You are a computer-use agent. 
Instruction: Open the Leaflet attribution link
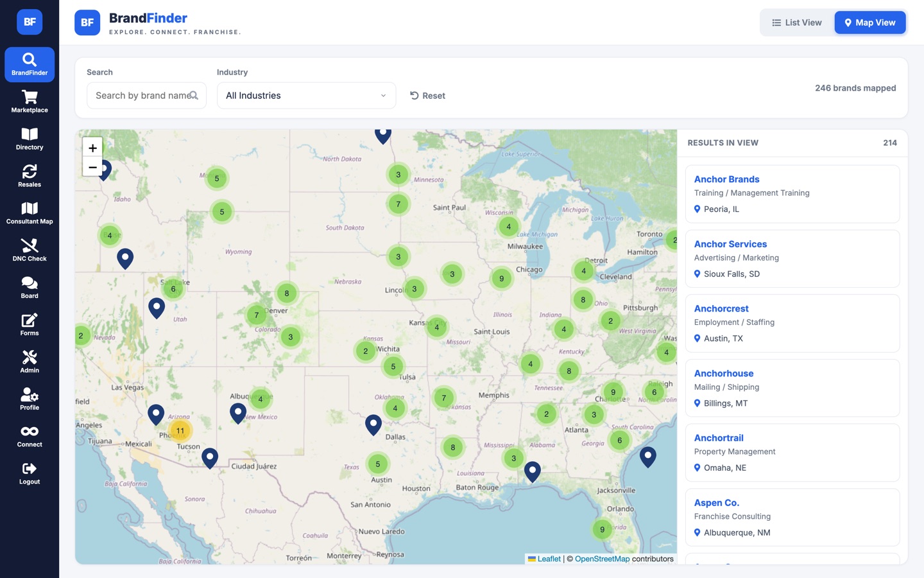[544, 559]
